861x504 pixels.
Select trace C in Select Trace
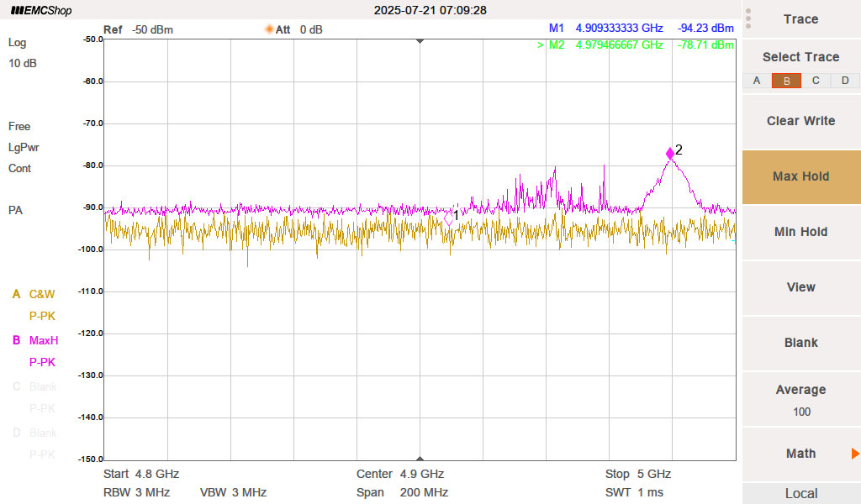(x=816, y=81)
